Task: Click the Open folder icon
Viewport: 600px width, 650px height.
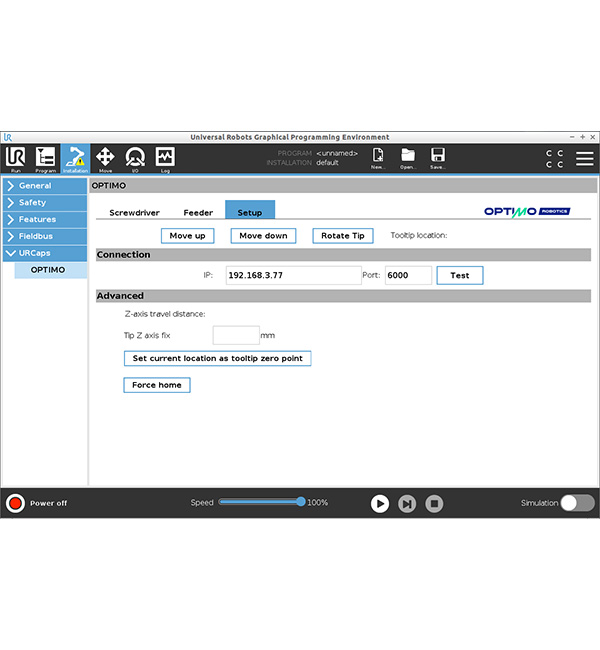Action: (x=408, y=158)
